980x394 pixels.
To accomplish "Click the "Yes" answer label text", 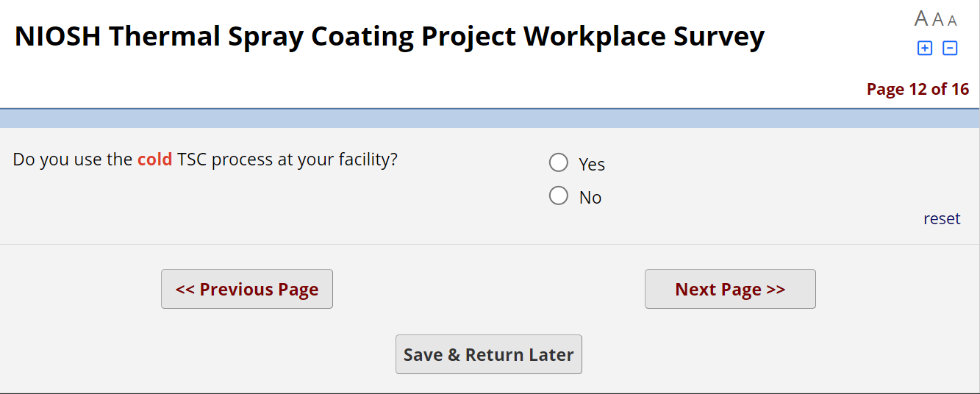I will point(592,164).
